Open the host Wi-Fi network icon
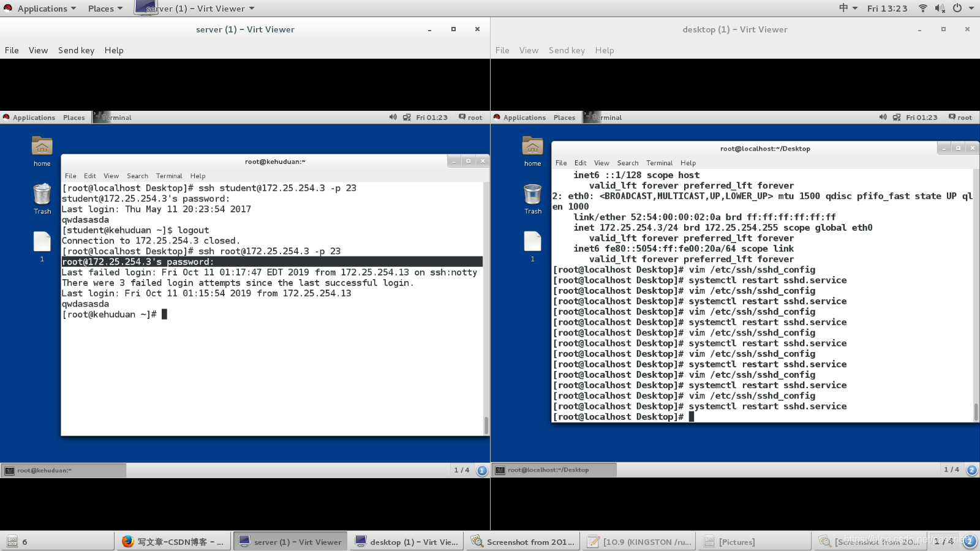980x551 pixels. [922, 8]
